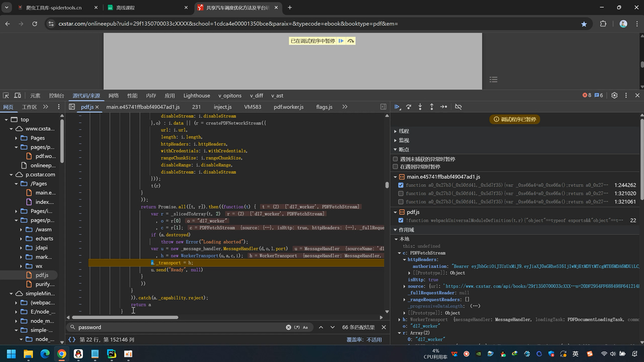Enable pause on uncaught exceptions checkbox

396,159
